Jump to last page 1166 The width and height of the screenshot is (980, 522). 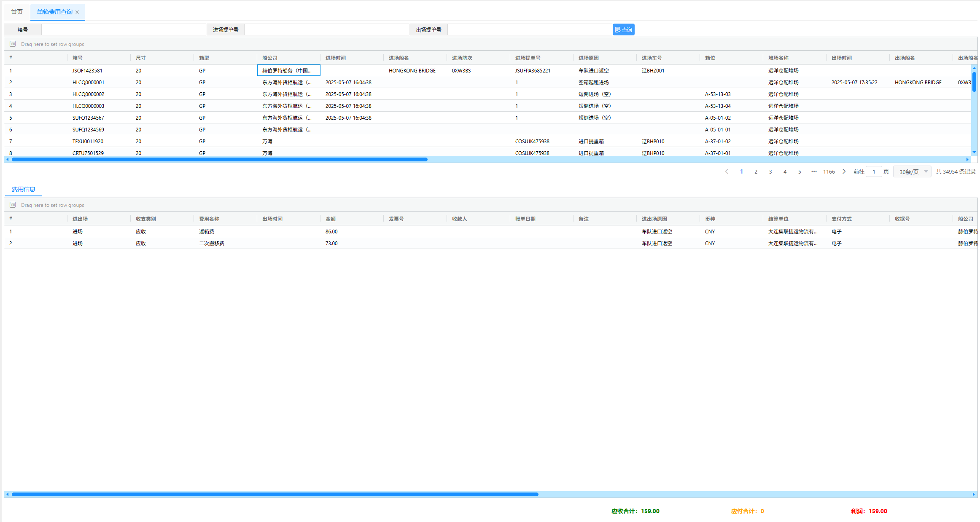point(829,171)
